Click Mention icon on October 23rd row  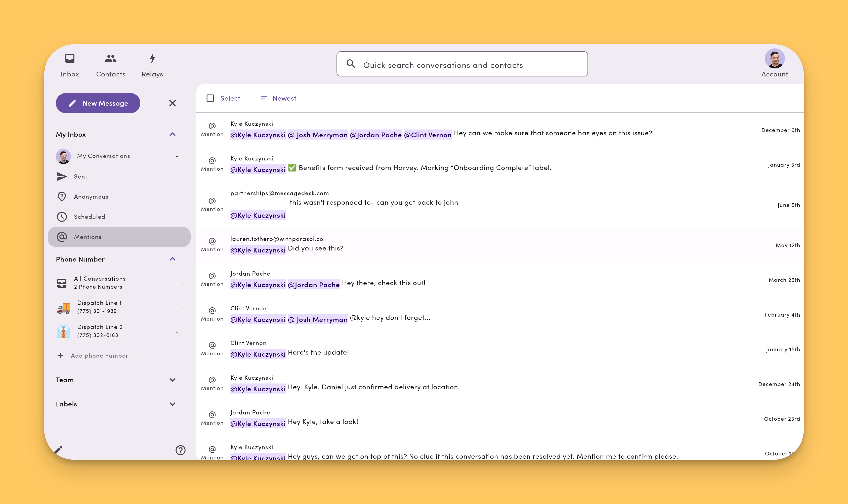[212, 415]
